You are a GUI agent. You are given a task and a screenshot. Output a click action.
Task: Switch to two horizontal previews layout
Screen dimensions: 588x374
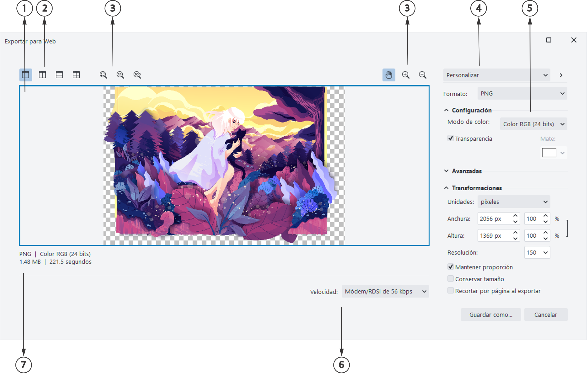(x=59, y=75)
